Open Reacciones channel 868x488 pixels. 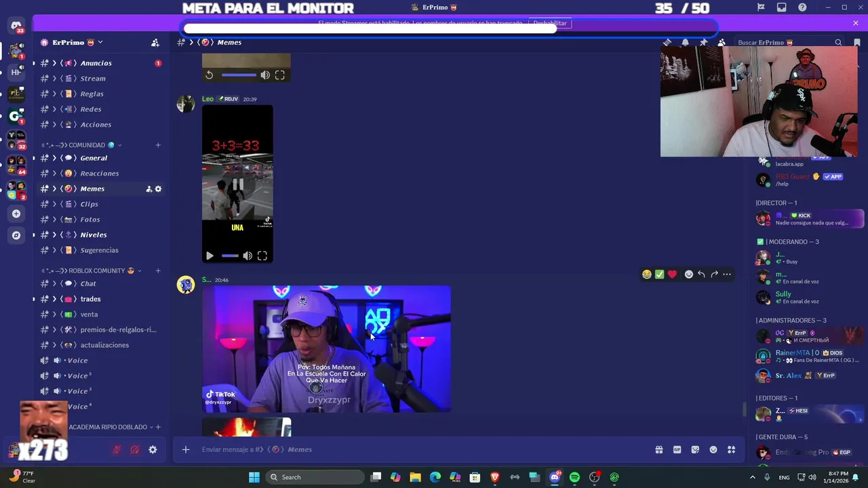100,174
